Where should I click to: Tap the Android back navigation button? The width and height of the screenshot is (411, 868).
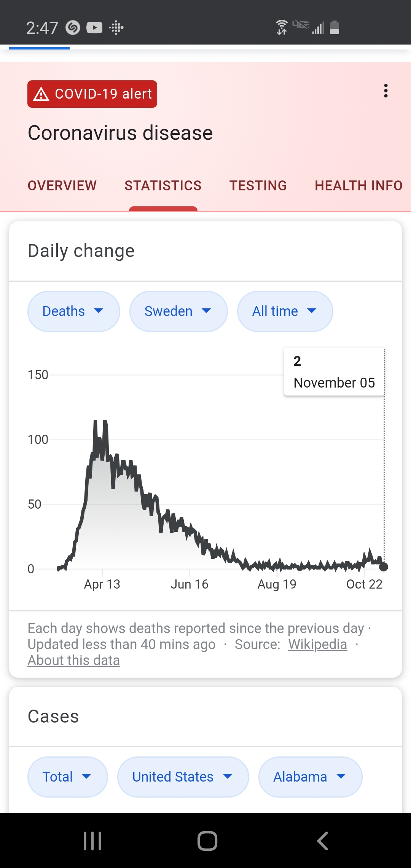point(323,841)
